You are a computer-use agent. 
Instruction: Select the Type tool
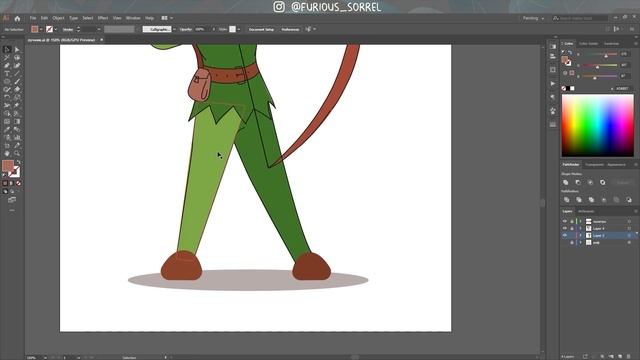coord(7,74)
